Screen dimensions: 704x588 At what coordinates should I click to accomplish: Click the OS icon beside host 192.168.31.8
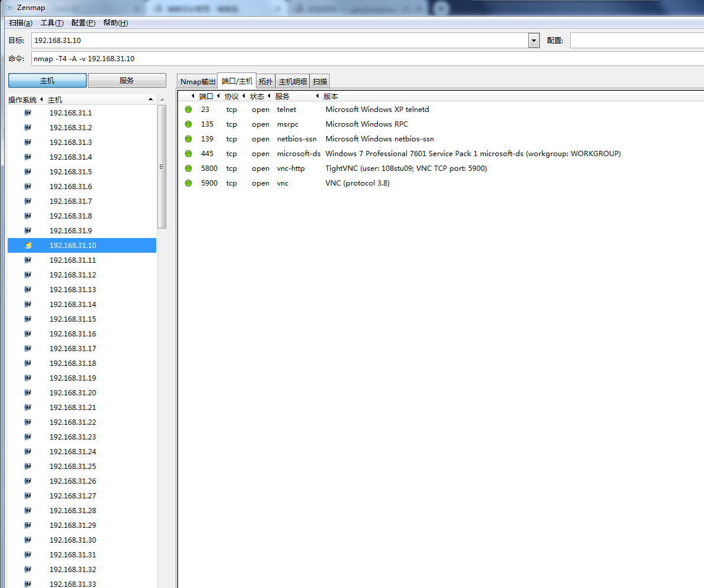pyautogui.click(x=28, y=216)
